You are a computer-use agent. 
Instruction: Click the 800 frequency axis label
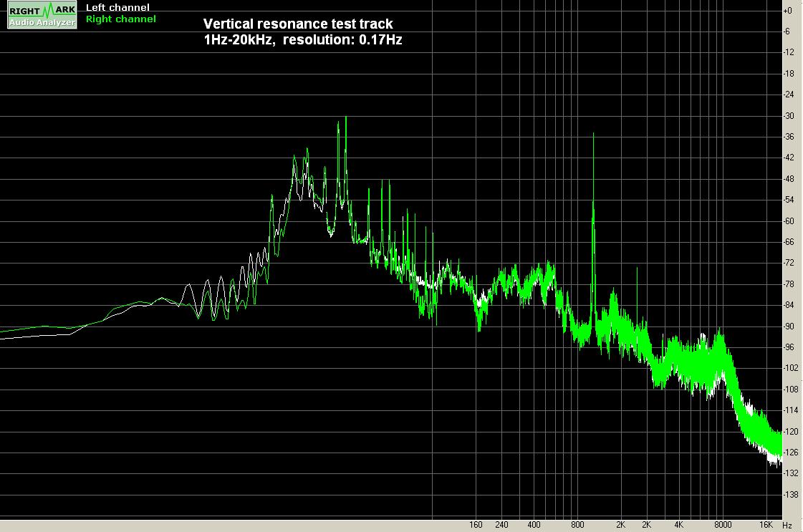577,526
